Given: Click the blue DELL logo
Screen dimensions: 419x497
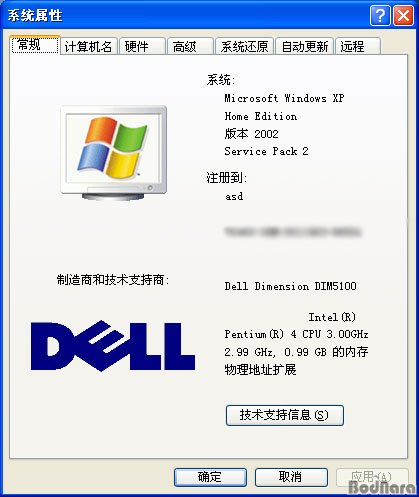Looking at the screenshot, I should coord(113,346).
